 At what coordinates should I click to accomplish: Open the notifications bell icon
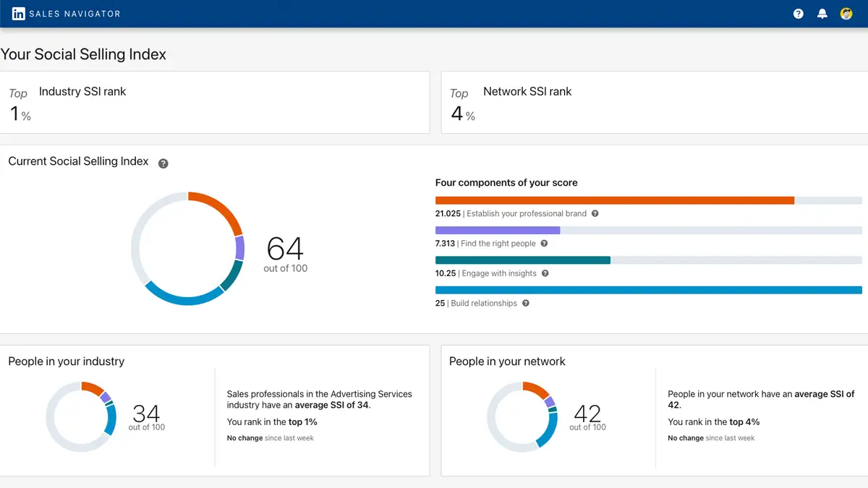click(x=822, y=14)
